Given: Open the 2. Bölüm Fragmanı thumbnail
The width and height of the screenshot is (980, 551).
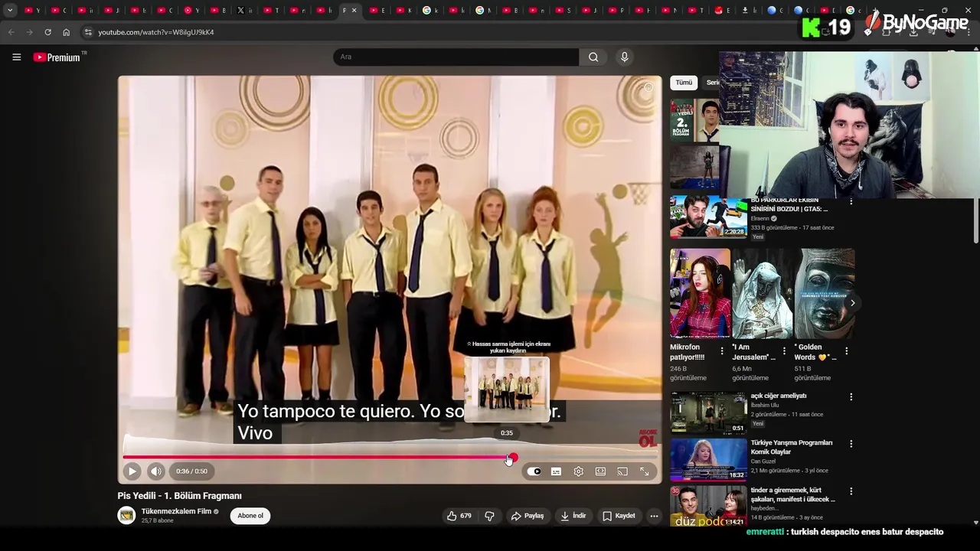Looking at the screenshot, I should tap(695, 120).
